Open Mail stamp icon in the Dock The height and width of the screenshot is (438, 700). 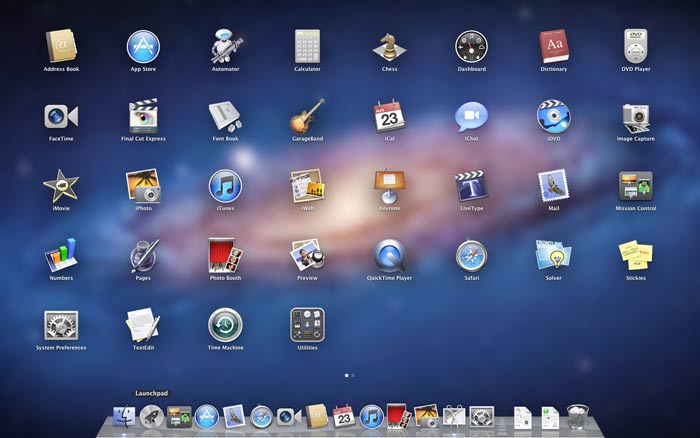pos(234,417)
